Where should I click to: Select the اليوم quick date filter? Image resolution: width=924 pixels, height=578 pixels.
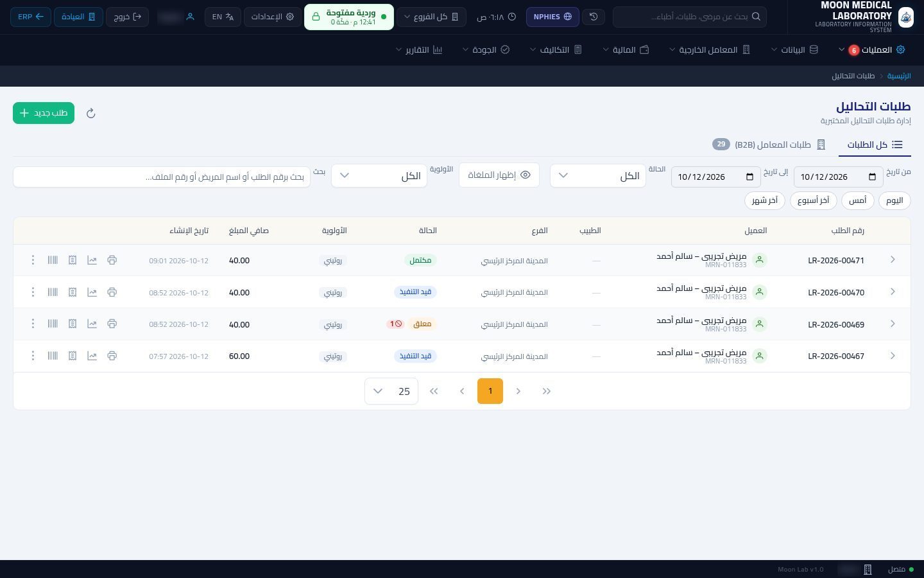click(x=894, y=200)
